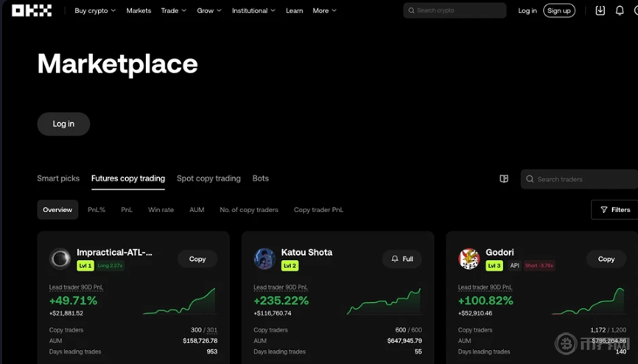The width and height of the screenshot is (638, 364).
Task: Open the Katou Shota trader name
Action: coord(306,253)
